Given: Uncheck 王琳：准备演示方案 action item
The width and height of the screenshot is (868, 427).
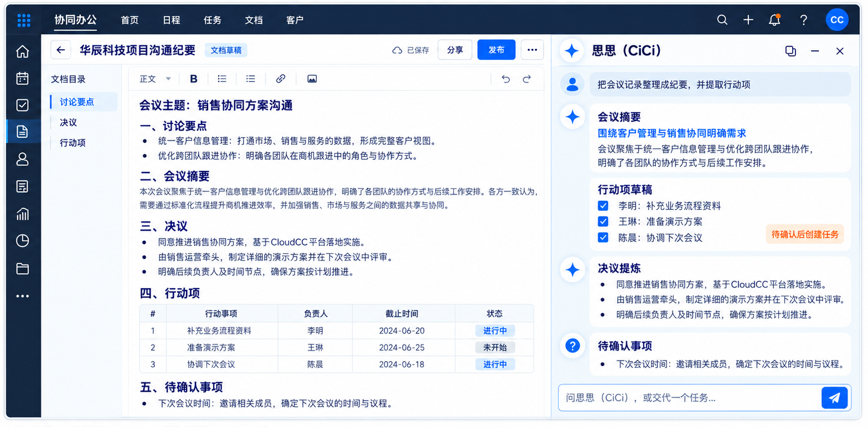Looking at the screenshot, I should [x=603, y=221].
